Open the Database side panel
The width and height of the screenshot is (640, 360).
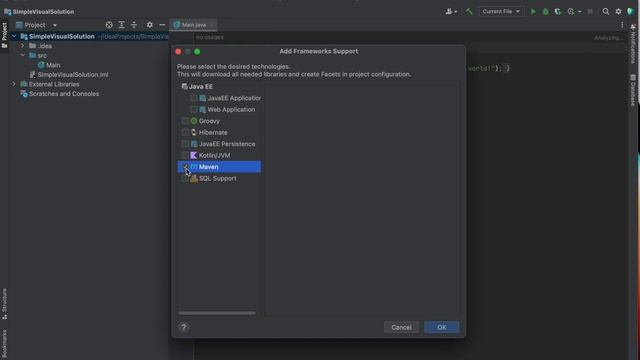[x=633, y=90]
